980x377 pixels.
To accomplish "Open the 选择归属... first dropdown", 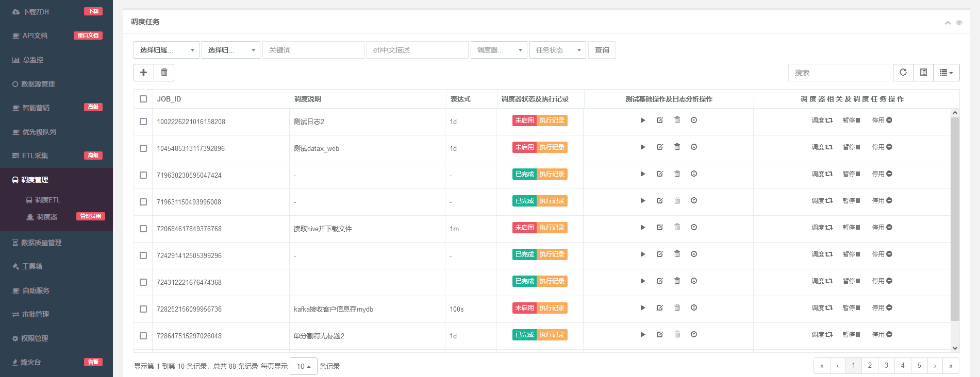I will tap(167, 50).
